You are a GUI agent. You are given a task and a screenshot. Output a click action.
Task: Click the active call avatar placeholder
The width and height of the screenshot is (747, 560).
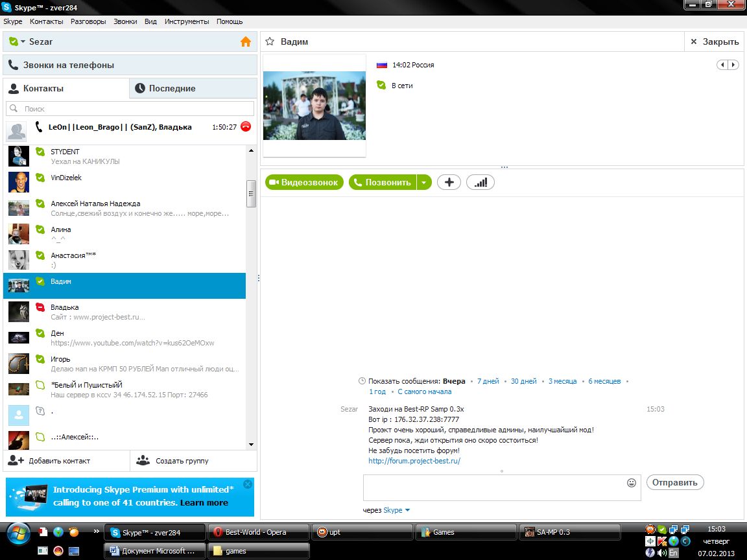click(17, 131)
